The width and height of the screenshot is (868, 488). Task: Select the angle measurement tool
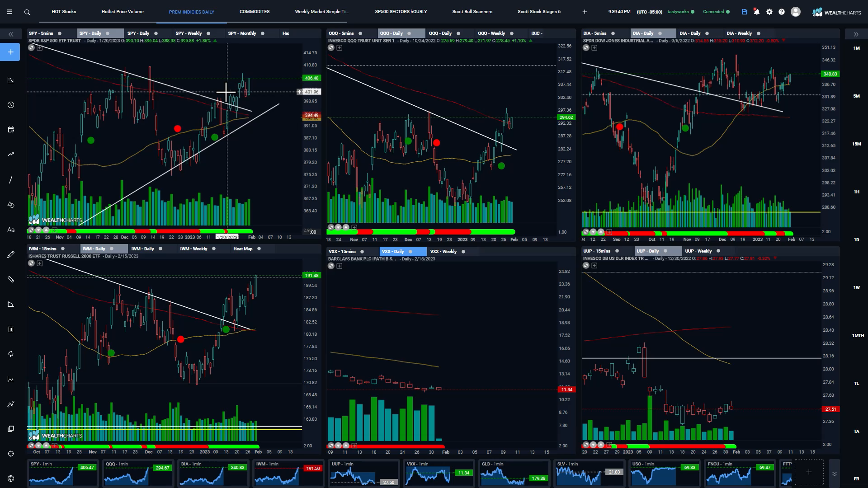pyautogui.click(x=11, y=304)
